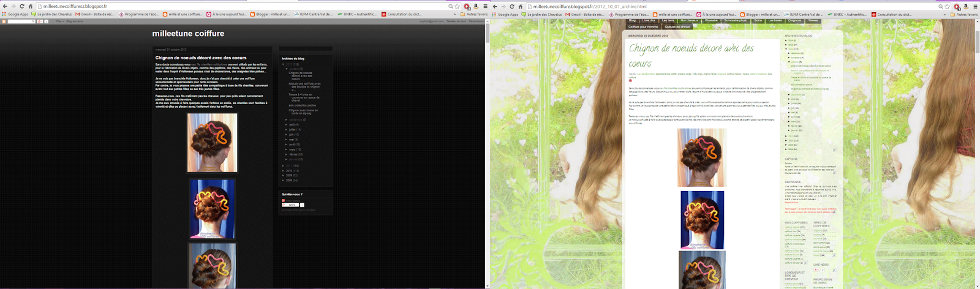980x289 pixels.
Task: Open Google Apps bookmark in green blog window
Action: [x=505, y=14]
